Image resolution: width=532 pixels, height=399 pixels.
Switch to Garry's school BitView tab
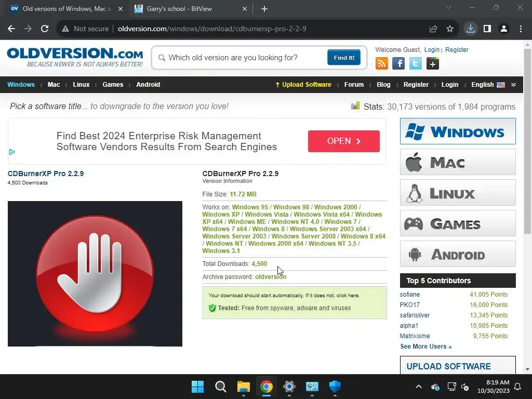(x=190, y=9)
